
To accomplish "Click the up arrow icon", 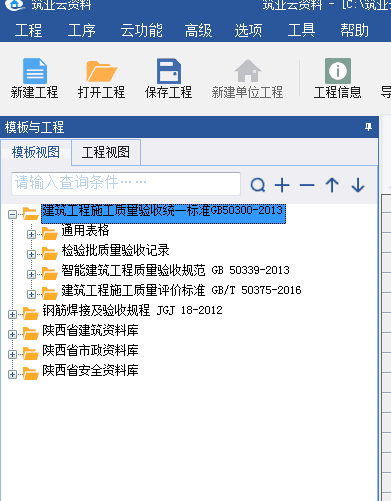I will [x=332, y=185].
